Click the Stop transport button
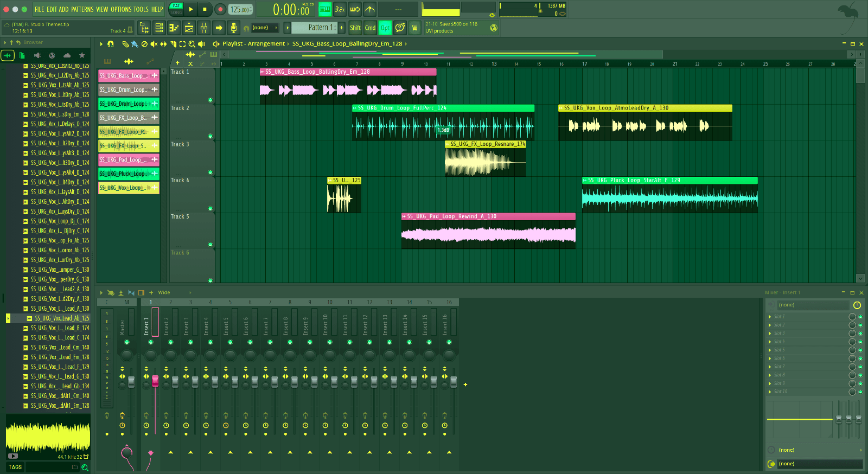This screenshot has height=474, width=868. [205, 9]
